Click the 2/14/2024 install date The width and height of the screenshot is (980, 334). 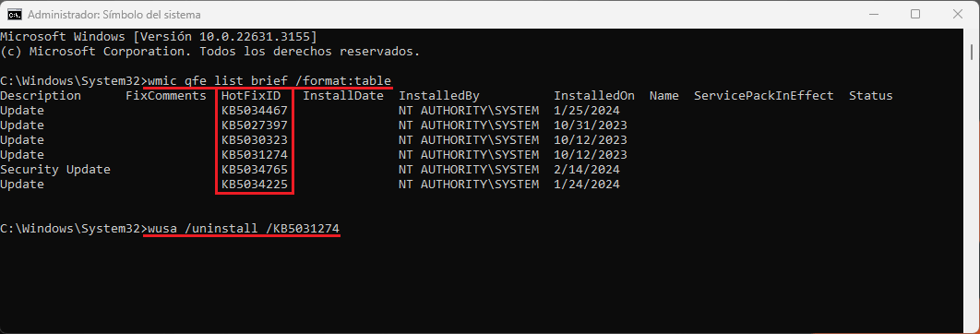click(587, 170)
